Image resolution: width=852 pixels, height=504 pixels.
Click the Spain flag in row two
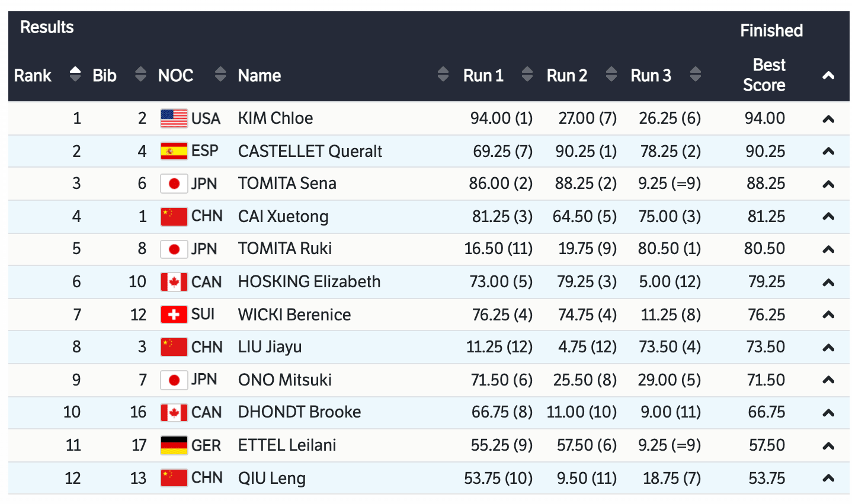(174, 151)
